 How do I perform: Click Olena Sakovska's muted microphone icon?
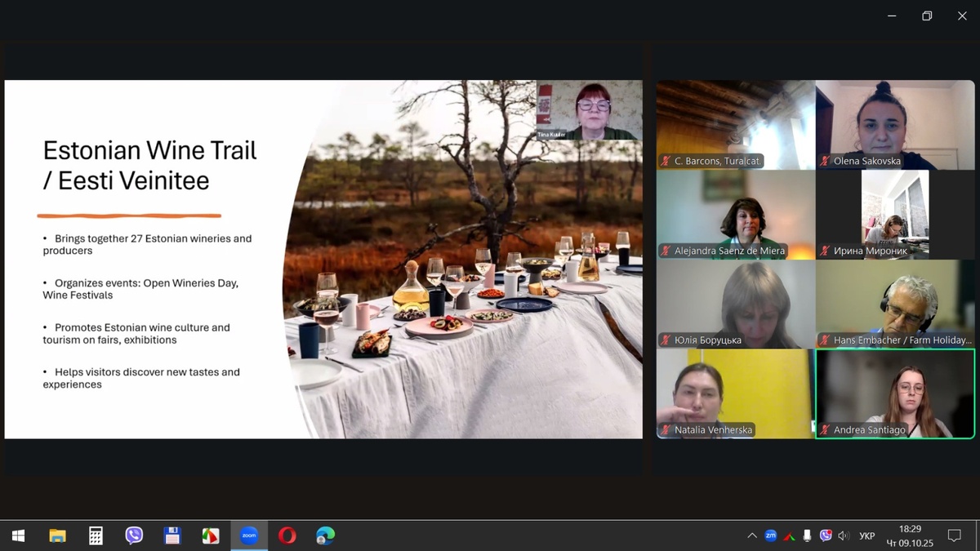[825, 161]
